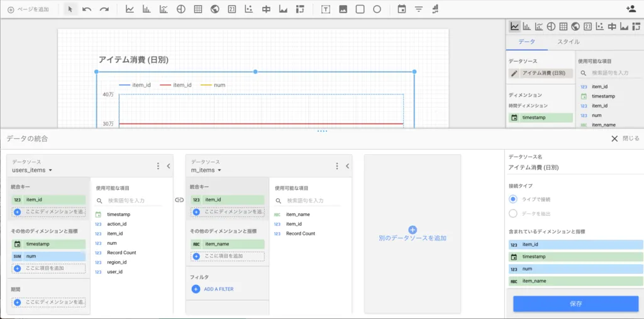Add a date range dimension under 期間

pos(48,302)
